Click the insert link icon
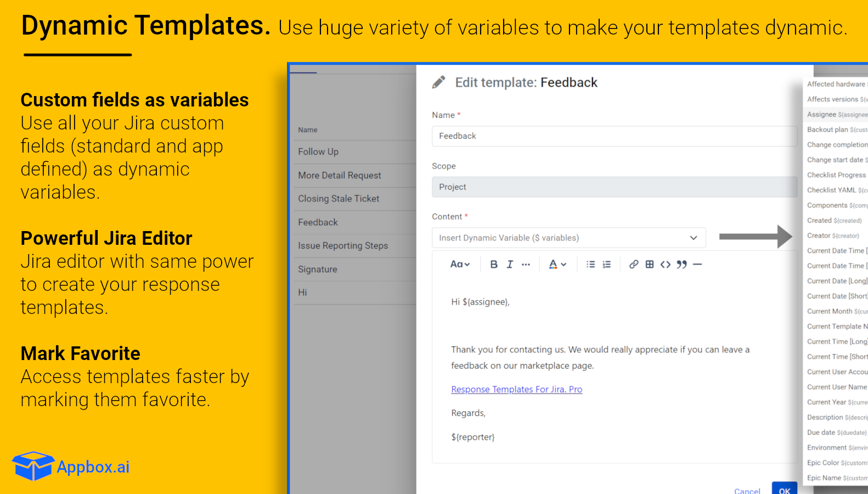The width and height of the screenshot is (868, 494). pos(634,265)
